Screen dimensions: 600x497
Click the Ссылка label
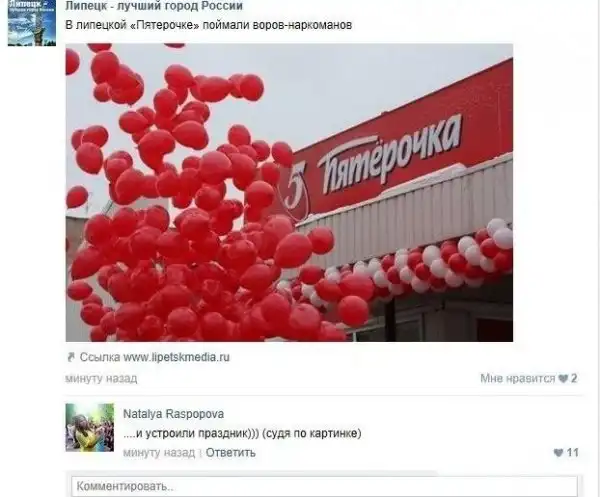click(100, 357)
